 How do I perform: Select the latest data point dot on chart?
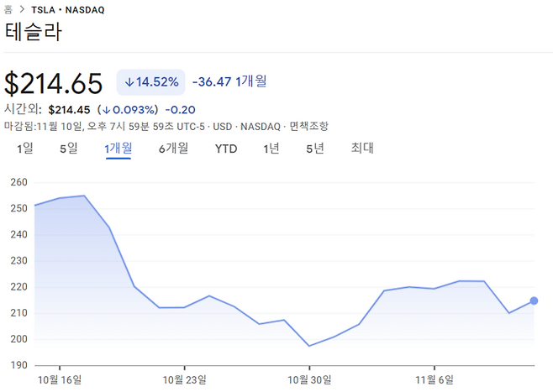click(534, 301)
